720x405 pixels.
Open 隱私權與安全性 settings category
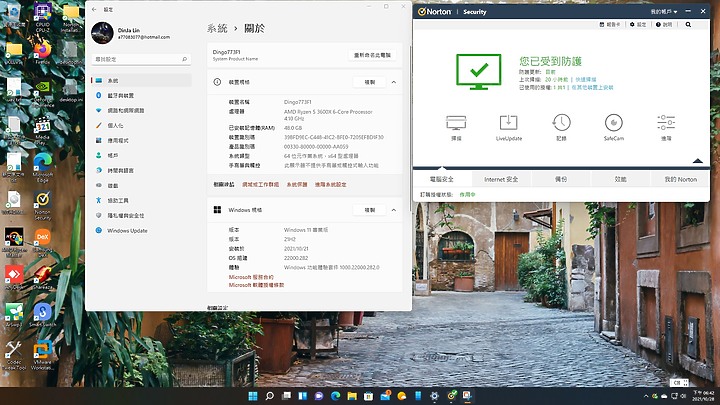(x=141, y=215)
